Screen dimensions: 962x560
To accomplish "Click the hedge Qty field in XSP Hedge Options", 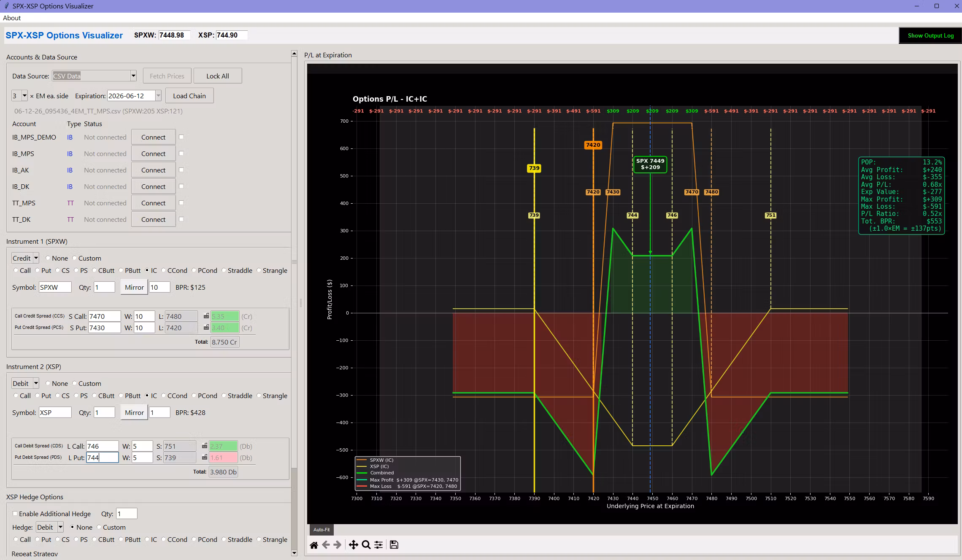I will click(126, 514).
